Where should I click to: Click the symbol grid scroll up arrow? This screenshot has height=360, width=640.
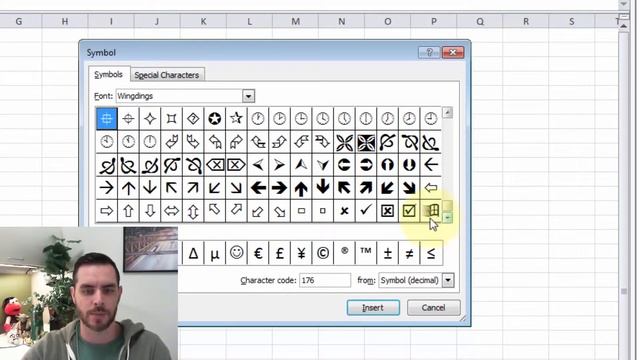point(447,113)
